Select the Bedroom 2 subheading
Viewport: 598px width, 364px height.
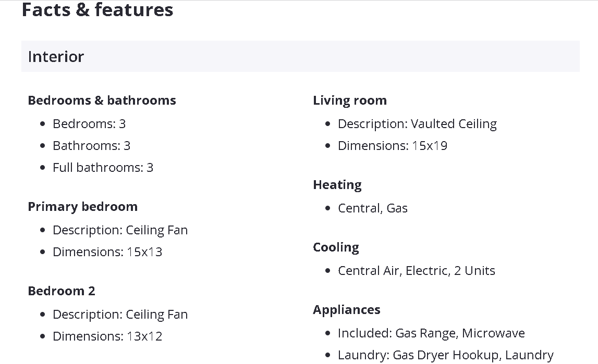point(62,291)
